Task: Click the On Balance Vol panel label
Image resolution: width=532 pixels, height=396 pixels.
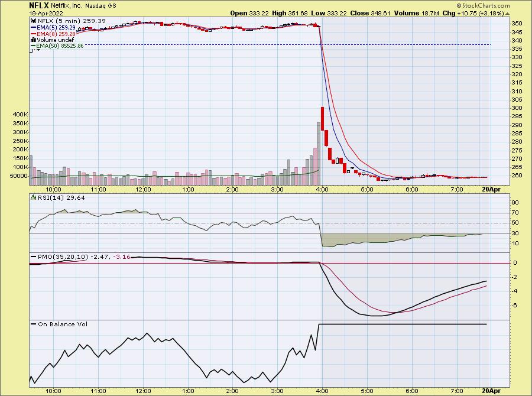Action: [63, 324]
